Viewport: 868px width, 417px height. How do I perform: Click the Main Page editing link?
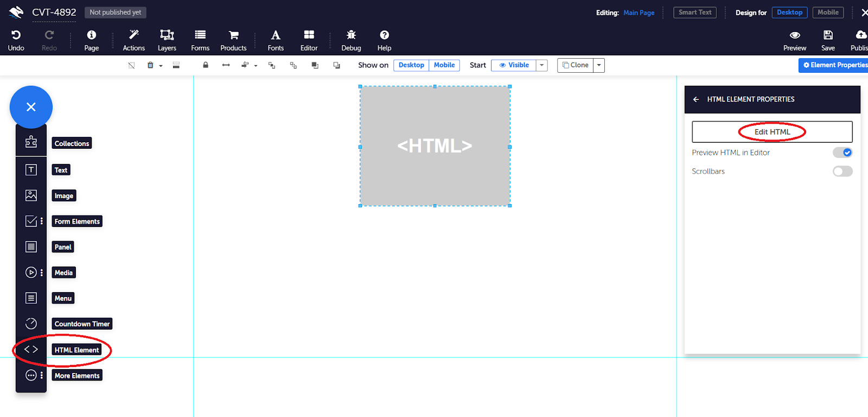pos(639,12)
